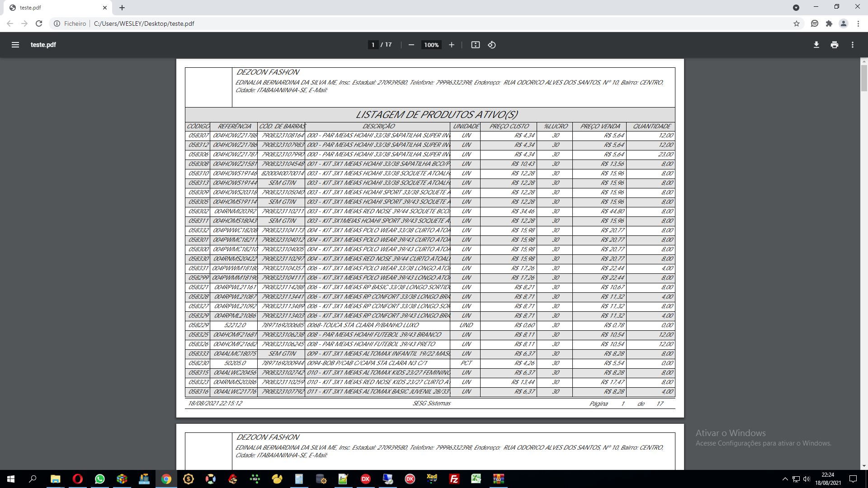Open the Windows Start menu
This screenshot has width=868, height=488.
click(x=11, y=479)
